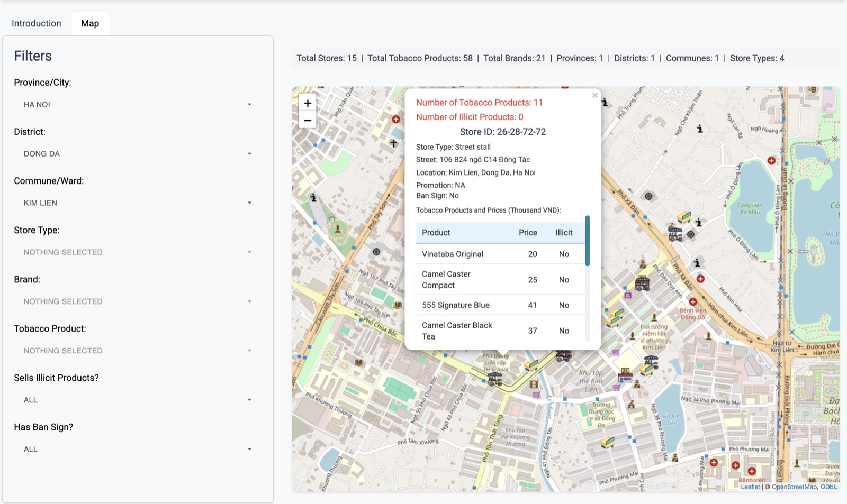Open the Brand filter dropdown
The image size is (847, 504).
pyautogui.click(x=136, y=301)
